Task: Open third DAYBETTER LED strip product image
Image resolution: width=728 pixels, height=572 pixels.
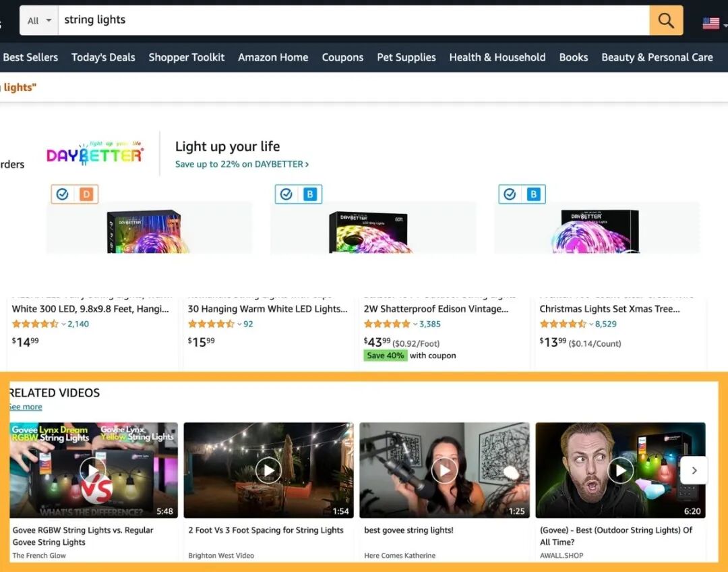Action: tap(597, 228)
